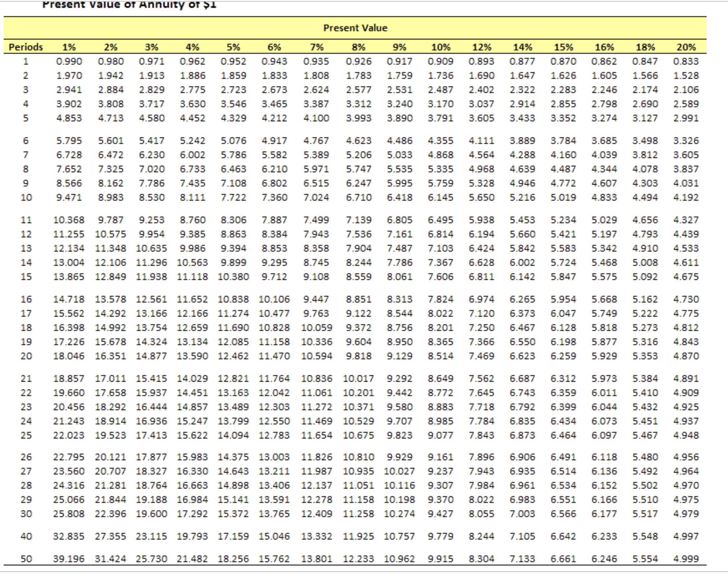Image resolution: width=728 pixels, height=581 pixels.
Task: Select the value 13.765 under 6%
Action: pos(275,514)
